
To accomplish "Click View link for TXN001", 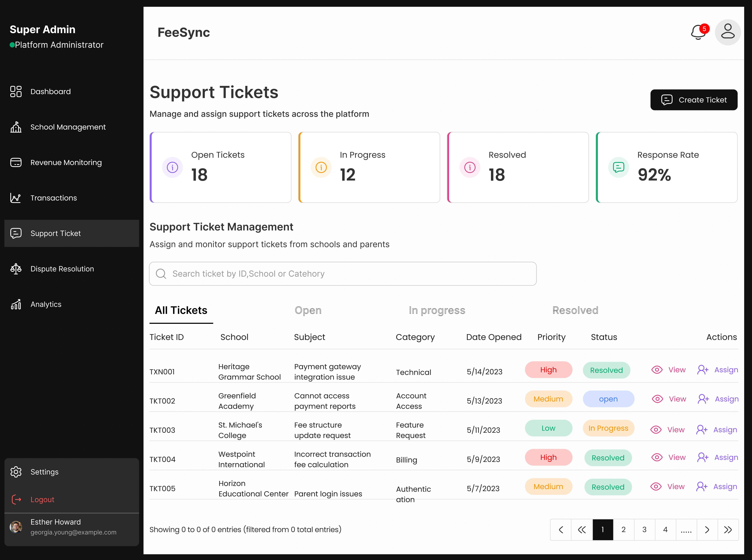I will tap(677, 370).
